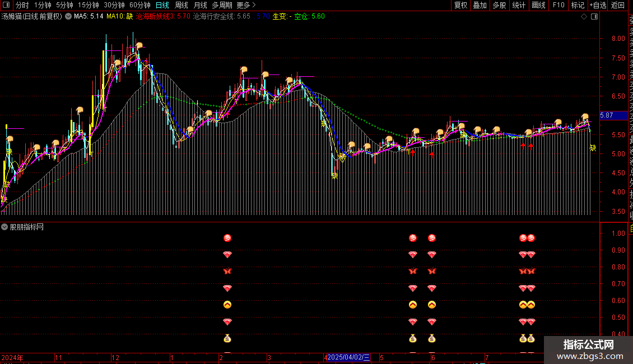Open F10 company information
The image size is (633, 364).
point(558,5)
